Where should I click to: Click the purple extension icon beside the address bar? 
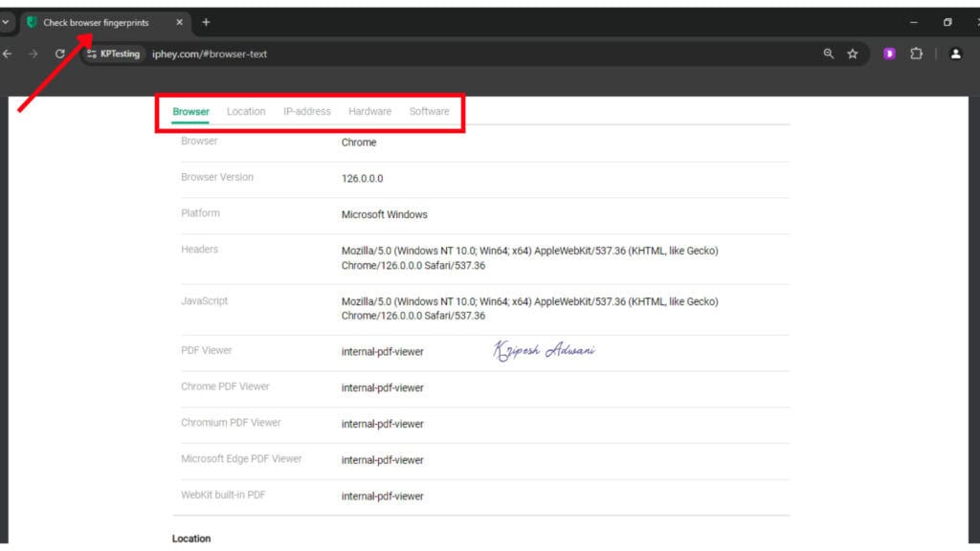pos(888,55)
